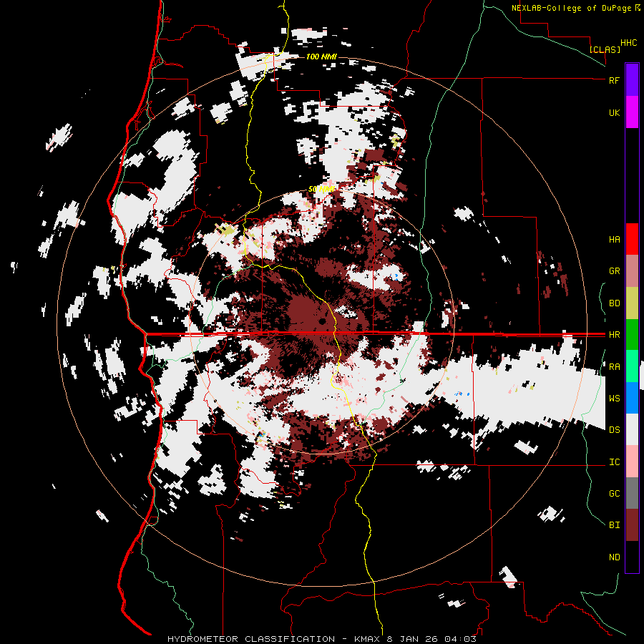Click the yellow-olive BD legend swatch
Viewport: 644px width, 644px height.
coord(632,303)
